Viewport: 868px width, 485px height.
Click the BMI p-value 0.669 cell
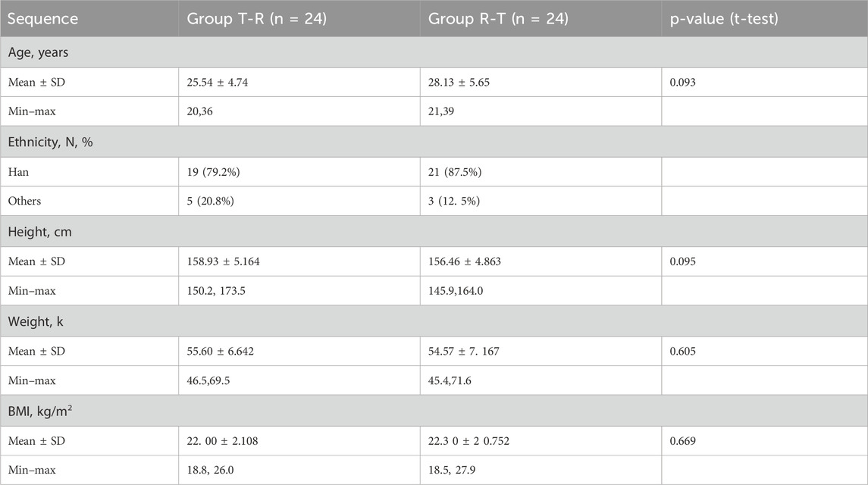683,440
